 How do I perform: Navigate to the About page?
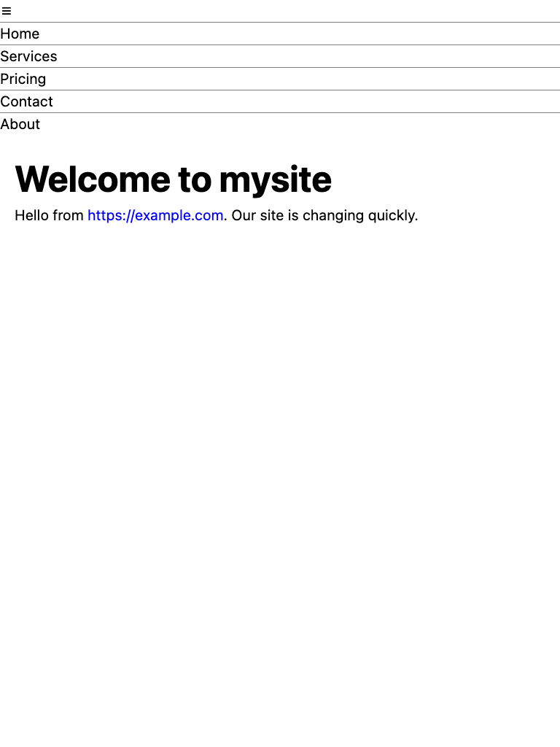click(20, 124)
